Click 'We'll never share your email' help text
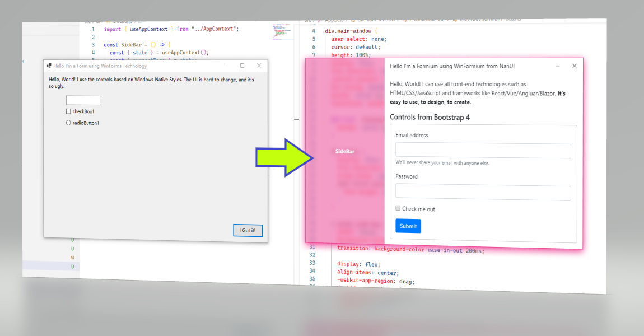The image size is (644, 336). click(x=442, y=162)
